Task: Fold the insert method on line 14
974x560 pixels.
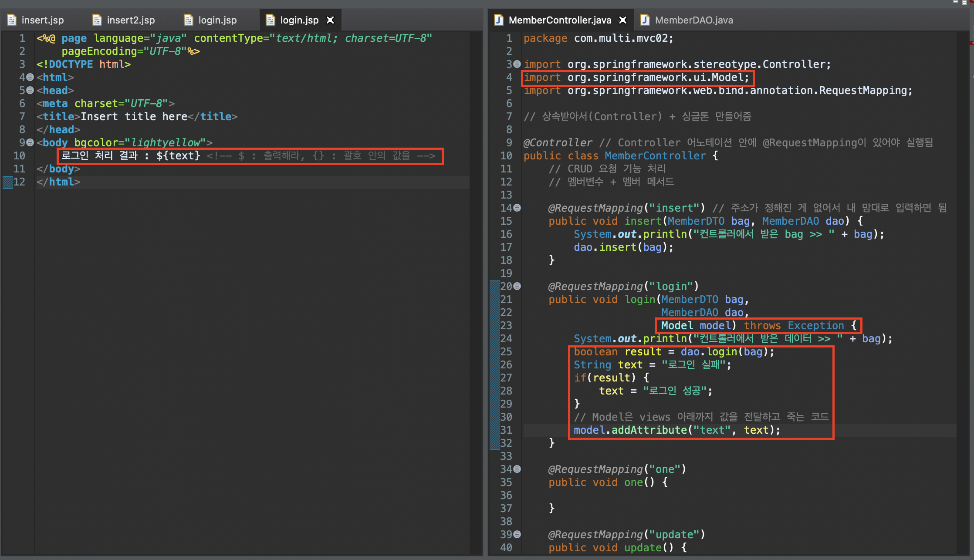Action: tap(517, 208)
